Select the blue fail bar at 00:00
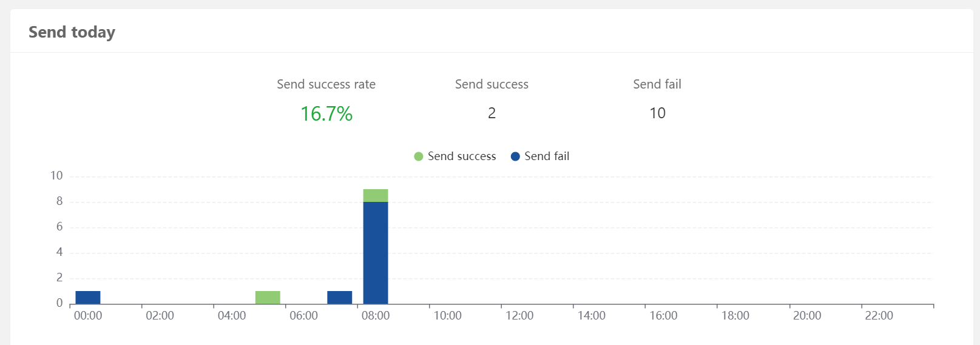The image size is (980, 345). point(88,298)
